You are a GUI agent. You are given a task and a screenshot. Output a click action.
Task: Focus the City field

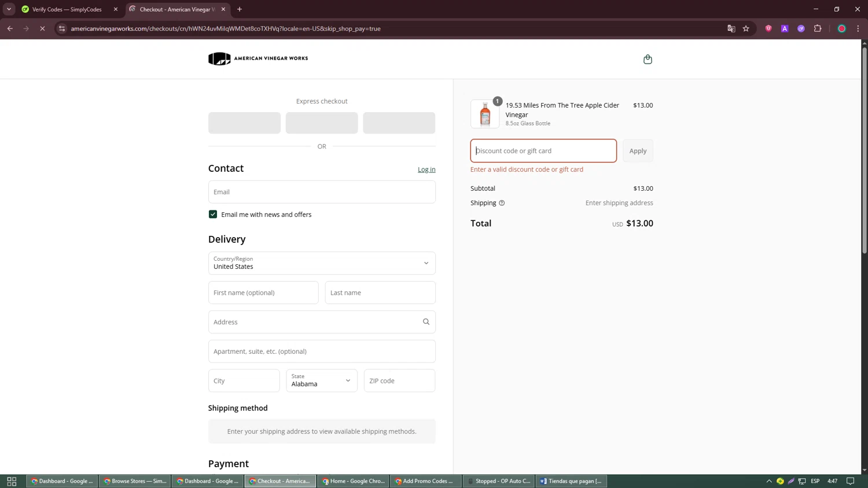[x=244, y=380]
